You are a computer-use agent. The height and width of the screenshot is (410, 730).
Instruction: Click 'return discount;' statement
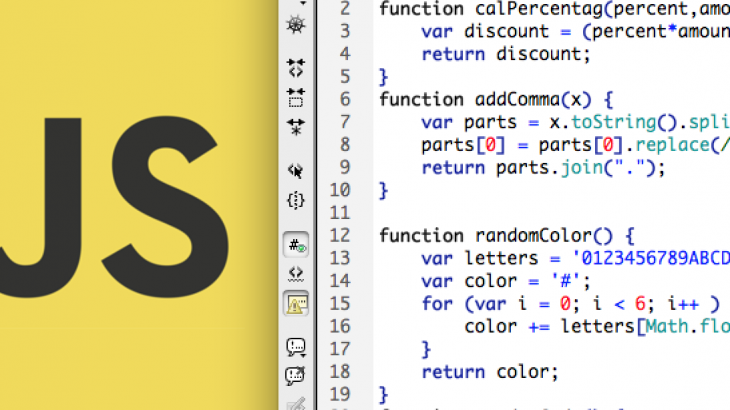(506, 54)
